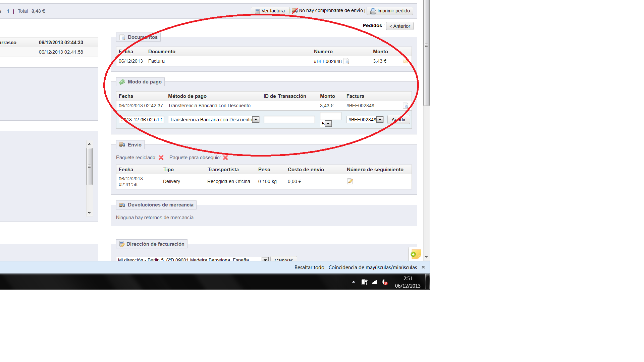
Task: Click the Devoluciones de mercancía icon
Action: tap(122, 205)
